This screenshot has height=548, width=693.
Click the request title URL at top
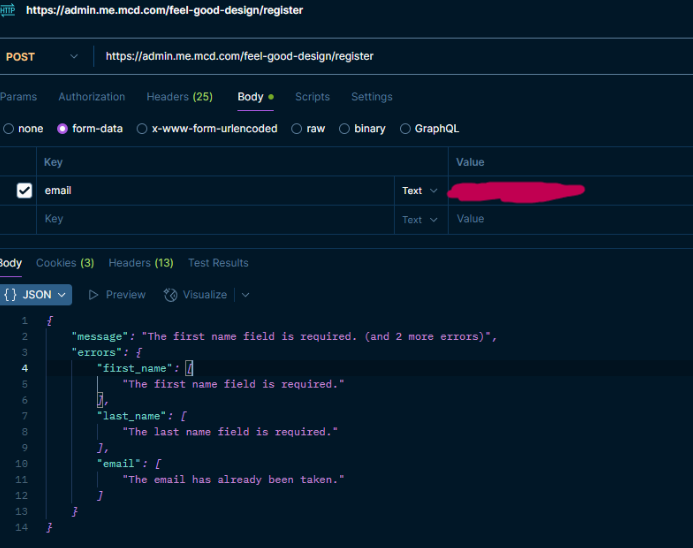[x=164, y=10]
